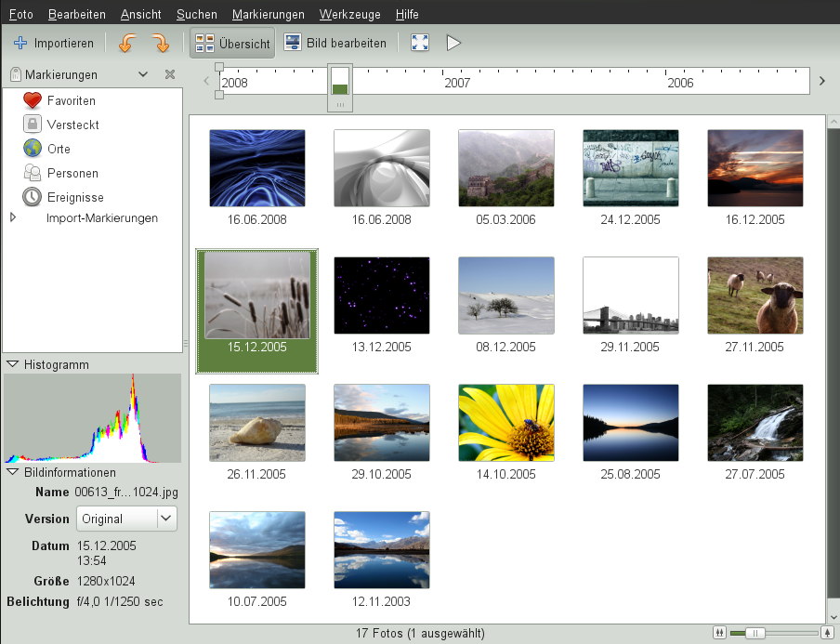Close the Markierungen sidebar panel

click(x=170, y=74)
